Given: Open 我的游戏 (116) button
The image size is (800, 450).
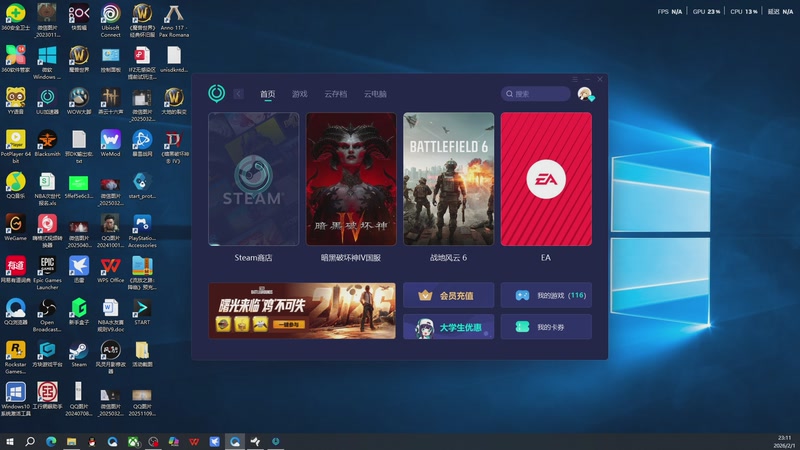Looking at the screenshot, I should pyautogui.click(x=546, y=295).
